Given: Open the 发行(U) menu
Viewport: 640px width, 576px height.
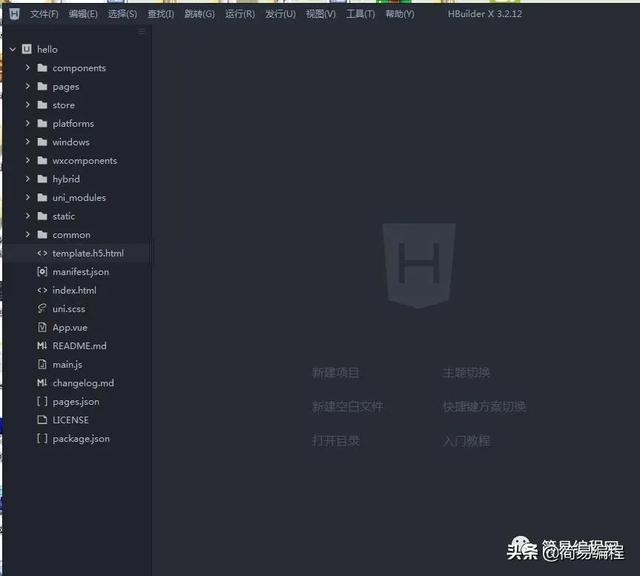Looking at the screenshot, I should pyautogui.click(x=280, y=14).
